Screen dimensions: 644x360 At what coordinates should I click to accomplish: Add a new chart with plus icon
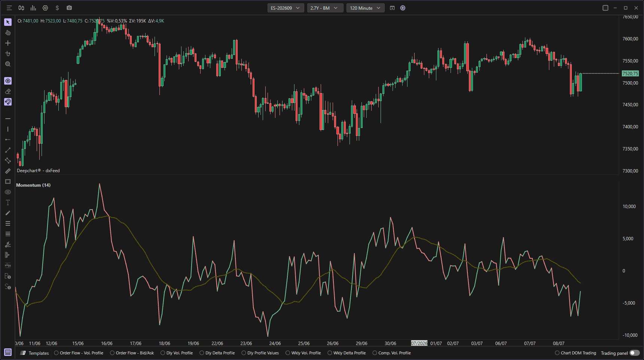click(403, 8)
